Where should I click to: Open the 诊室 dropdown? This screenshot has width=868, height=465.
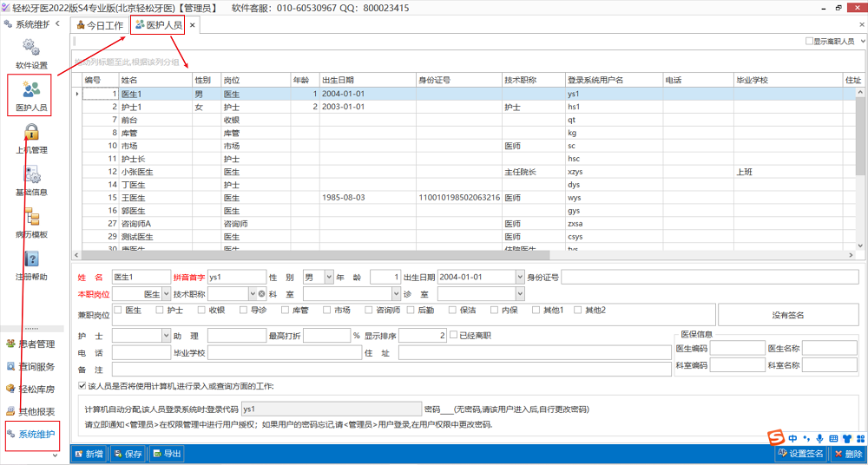(x=519, y=293)
